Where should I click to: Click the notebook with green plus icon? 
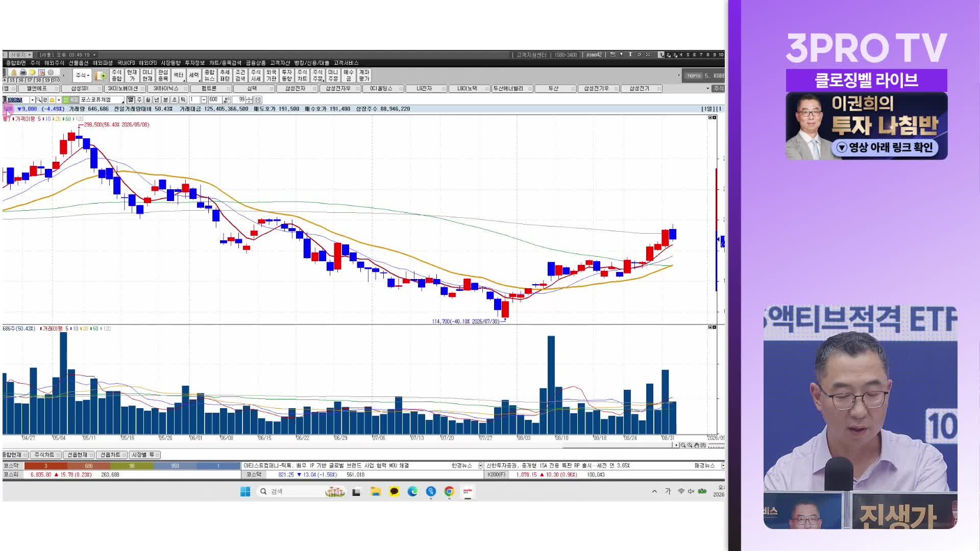coord(101,76)
